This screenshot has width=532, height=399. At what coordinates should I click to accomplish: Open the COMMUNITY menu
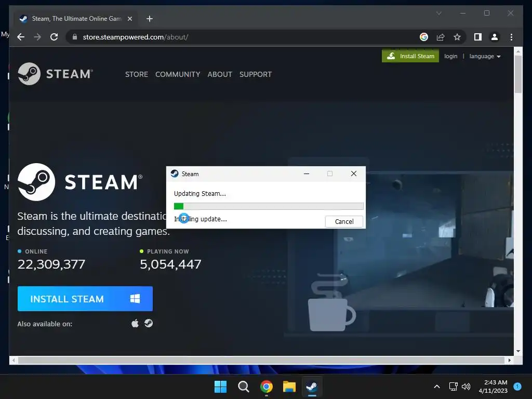click(x=178, y=74)
